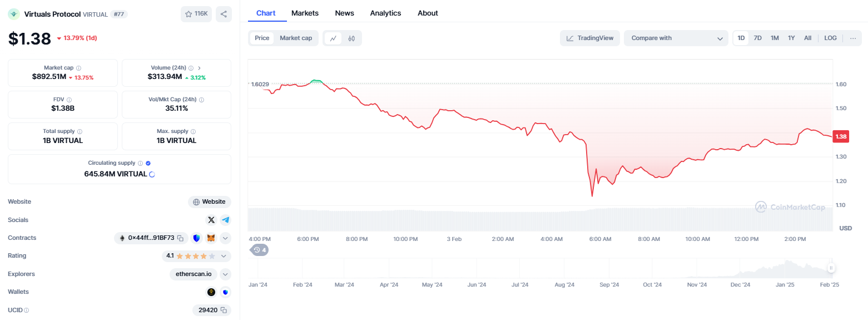Switch to the News tab
Viewport: 868px width, 320px height.
(x=344, y=13)
